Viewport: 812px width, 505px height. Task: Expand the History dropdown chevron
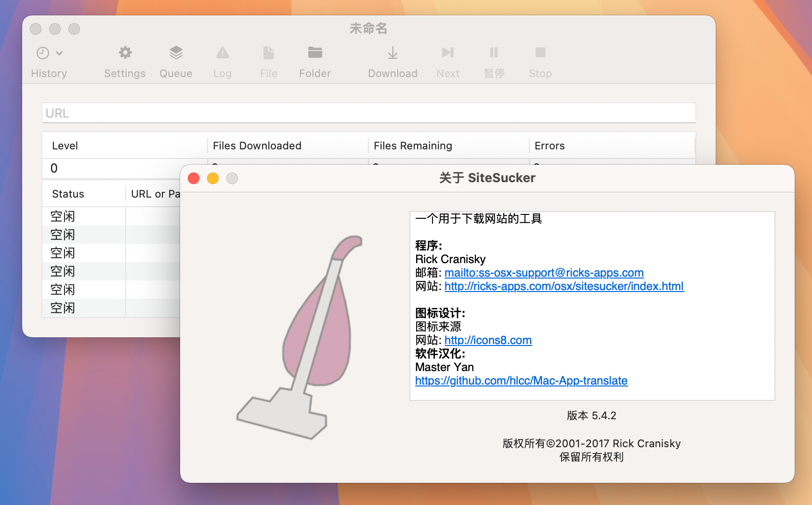[59, 53]
